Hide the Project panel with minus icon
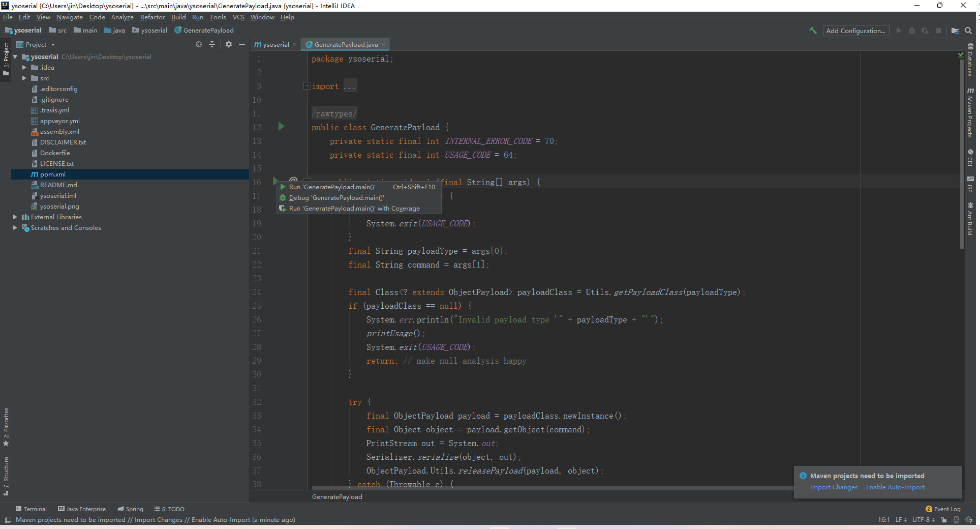The width and height of the screenshot is (980, 529). (242, 44)
